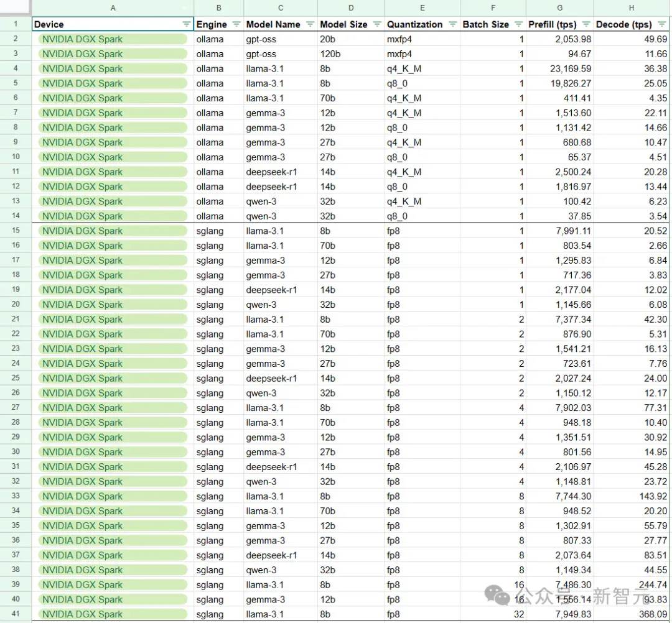672x623 pixels.
Task: Open the Prefill (tps) column filter
Action: point(586,24)
